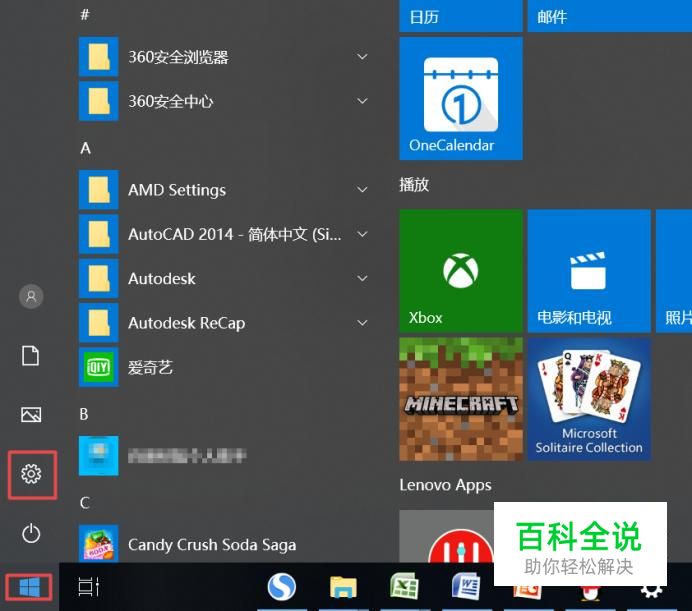This screenshot has height=611, width=692.
Task: Launch the Minecraft tile
Action: coord(461,400)
